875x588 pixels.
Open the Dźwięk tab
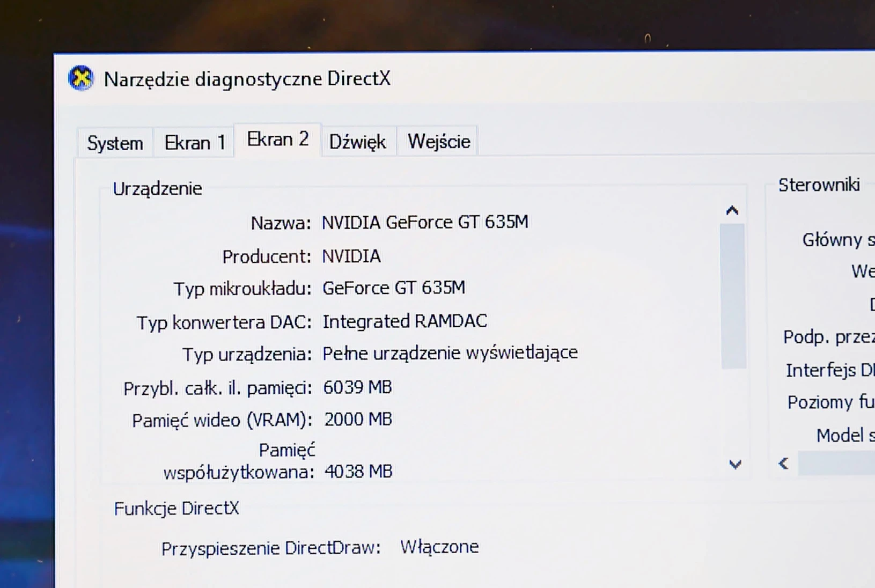click(357, 142)
